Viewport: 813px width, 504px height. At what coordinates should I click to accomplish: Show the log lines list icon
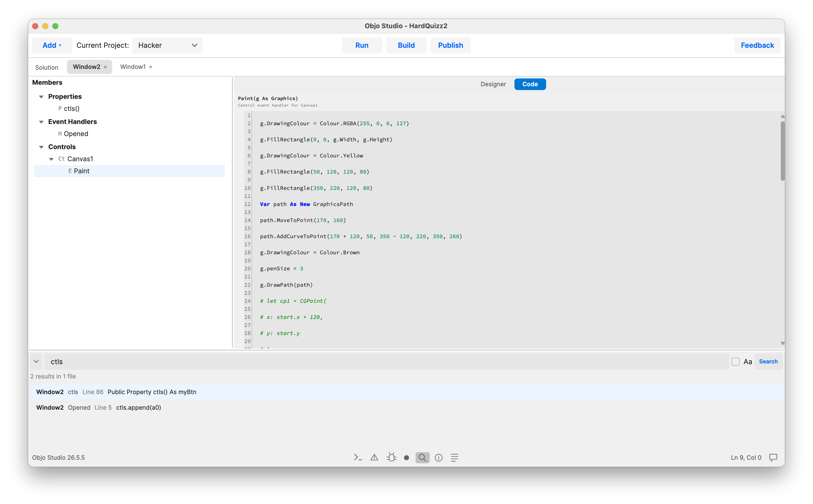(455, 457)
